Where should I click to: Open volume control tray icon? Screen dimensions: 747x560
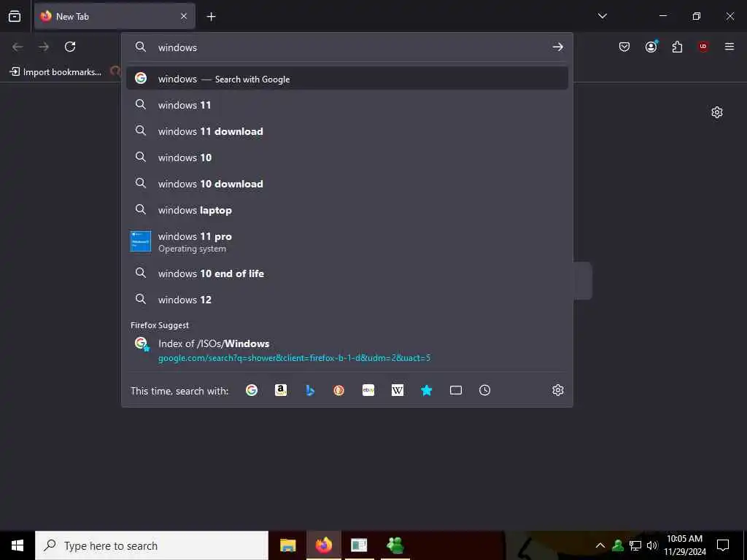(x=652, y=545)
